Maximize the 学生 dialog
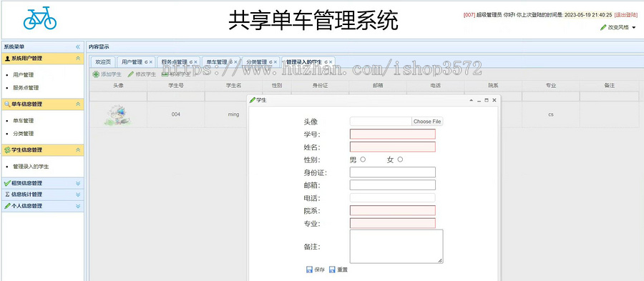Image resolution: width=644 pixels, height=281 pixels. [487, 100]
